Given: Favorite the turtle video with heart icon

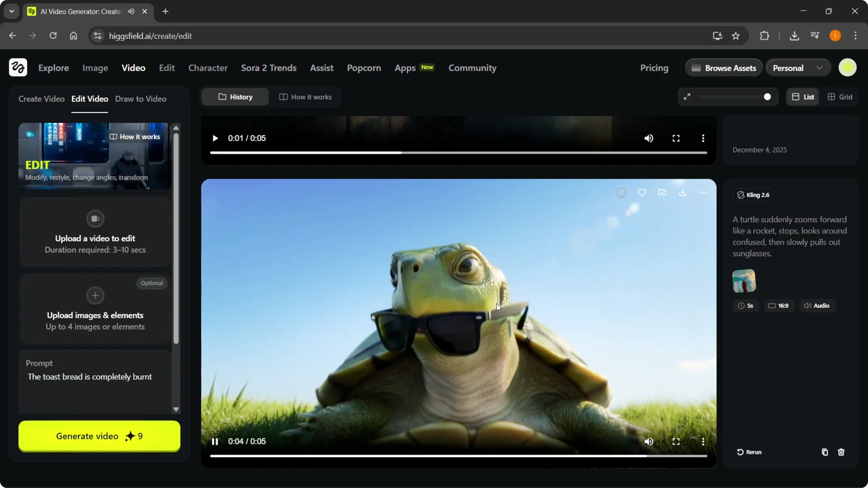Looking at the screenshot, I should [642, 192].
